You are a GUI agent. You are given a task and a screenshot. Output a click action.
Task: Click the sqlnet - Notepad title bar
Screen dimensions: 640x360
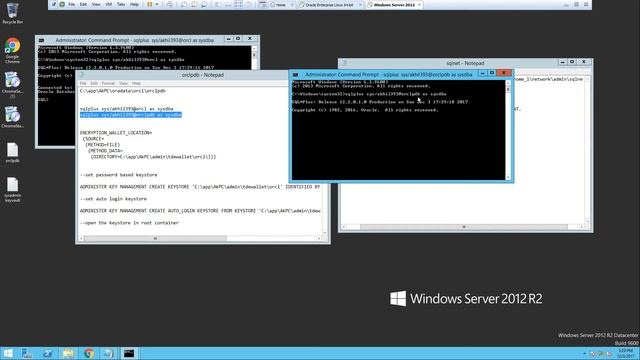465,63
